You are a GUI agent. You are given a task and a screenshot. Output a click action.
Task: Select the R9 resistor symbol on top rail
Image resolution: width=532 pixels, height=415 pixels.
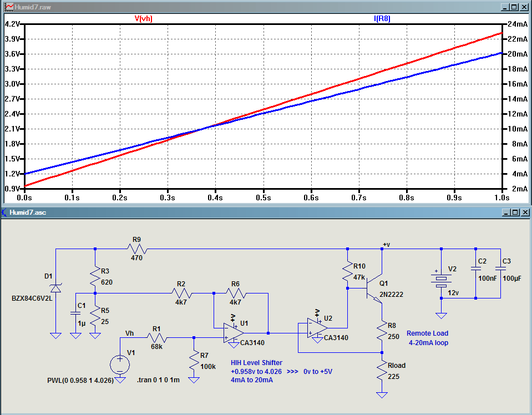coord(137,249)
